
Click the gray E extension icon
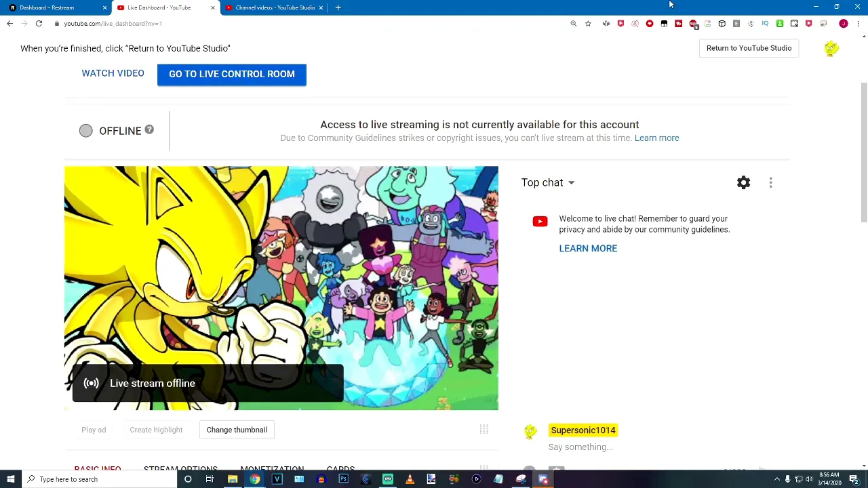click(x=736, y=24)
